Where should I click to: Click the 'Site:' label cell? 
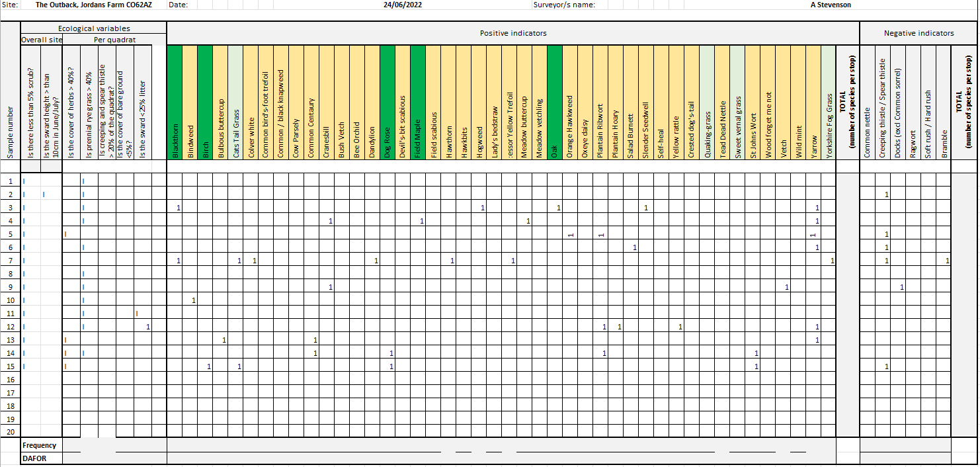[11, 5]
